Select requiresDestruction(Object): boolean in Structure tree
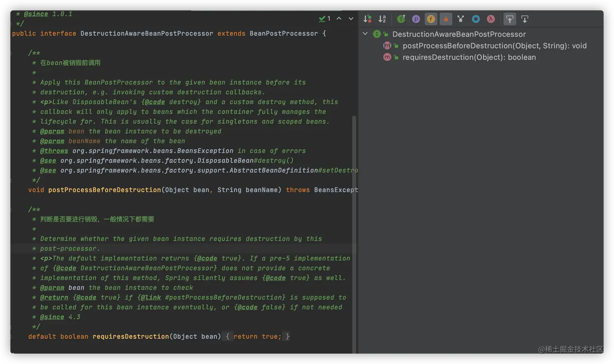The height and width of the screenshot is (364, 614). [469, 57]
